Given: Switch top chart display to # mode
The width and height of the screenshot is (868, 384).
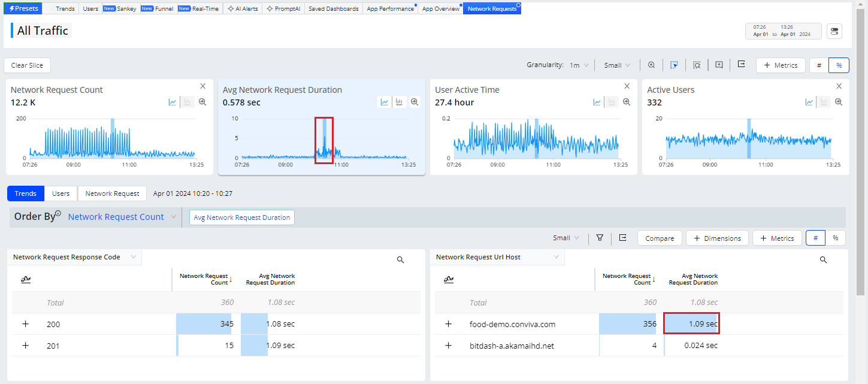Looking at the screenshot, I should pyautogui.click(x=819, y=65).
